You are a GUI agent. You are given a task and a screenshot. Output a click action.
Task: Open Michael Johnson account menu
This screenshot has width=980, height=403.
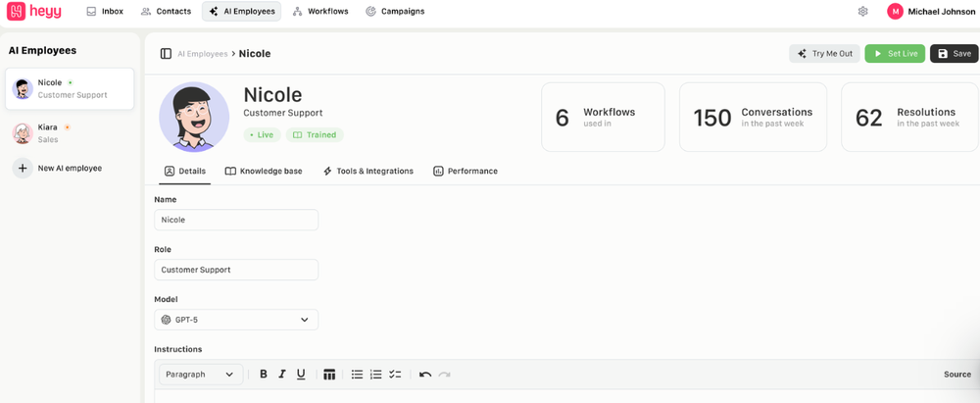pos(932,11)
